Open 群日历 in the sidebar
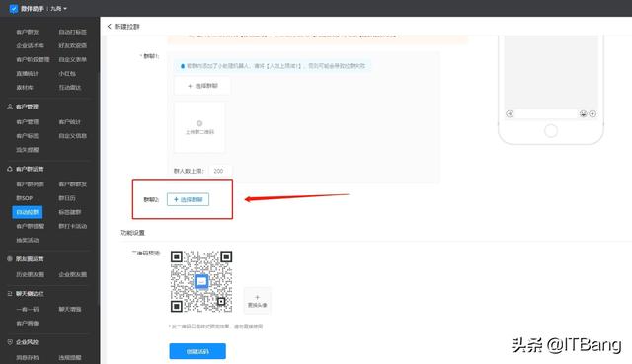This screenshot has height=364, width=632. click(67, 198)
